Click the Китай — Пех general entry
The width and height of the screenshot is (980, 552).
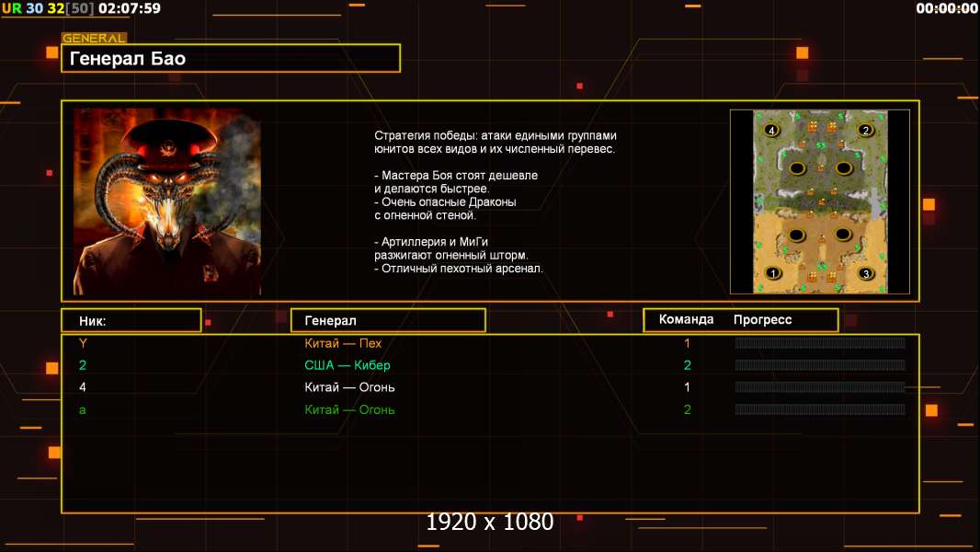(x=343, y=342)
